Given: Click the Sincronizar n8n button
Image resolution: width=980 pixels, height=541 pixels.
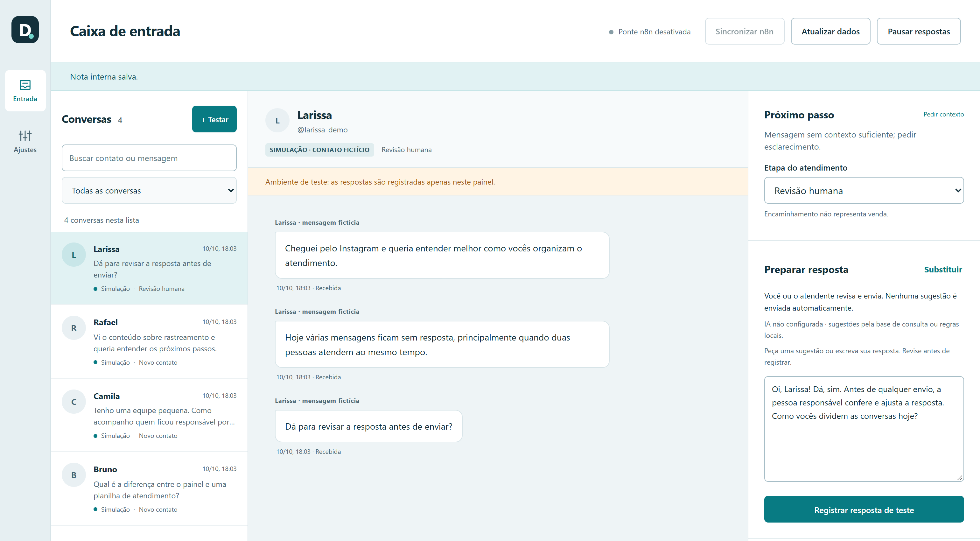Looking at the screenshot, I should pyautogui.click(x=745, y=31).
